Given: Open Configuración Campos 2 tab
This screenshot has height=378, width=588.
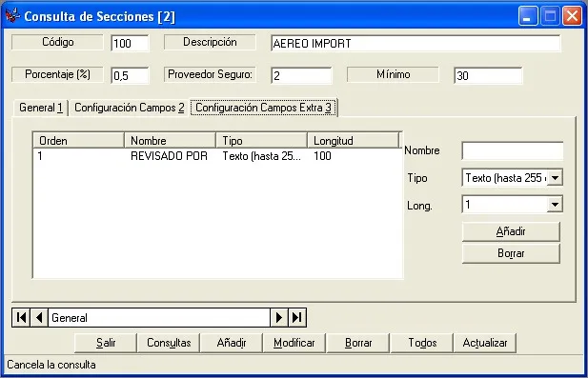Looking at the screenshot, I should [130, 108].
